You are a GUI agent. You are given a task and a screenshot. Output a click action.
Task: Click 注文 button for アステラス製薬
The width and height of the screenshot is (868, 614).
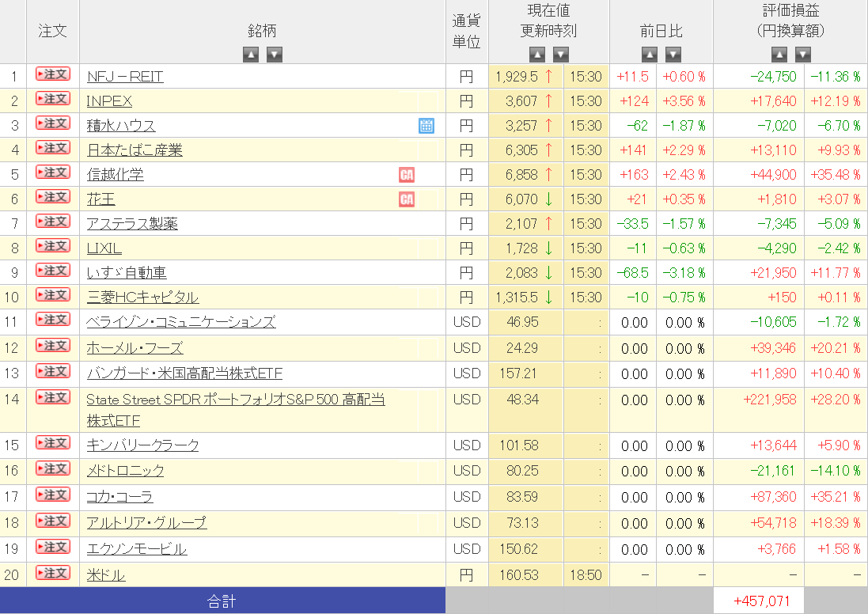click(x=53, y=221)
